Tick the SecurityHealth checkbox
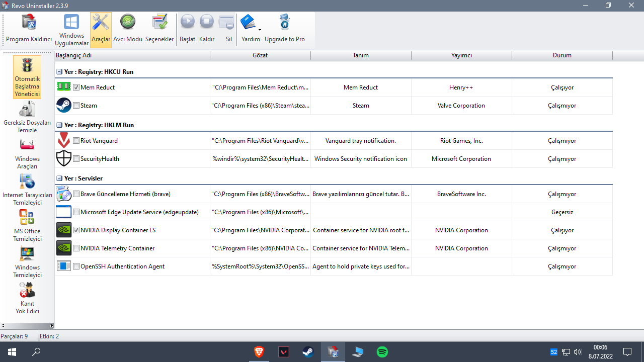The image size is (644, 362). 76,159
